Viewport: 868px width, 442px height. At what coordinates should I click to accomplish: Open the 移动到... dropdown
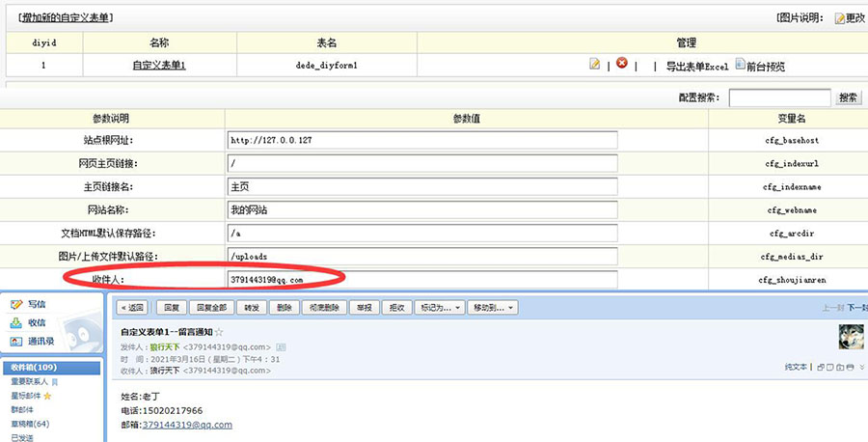(x=492, y=308)
